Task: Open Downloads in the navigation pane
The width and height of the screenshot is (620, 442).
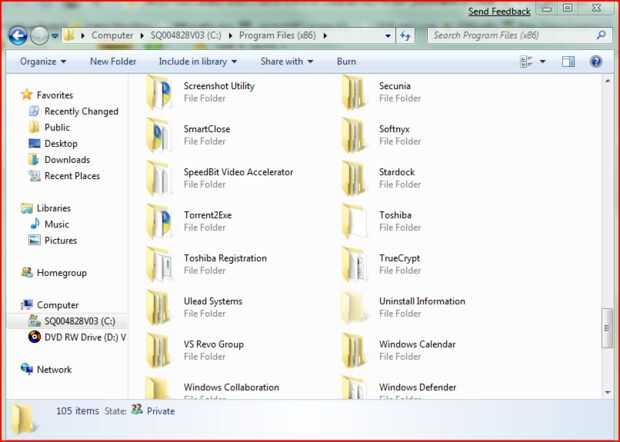Action: (67, 160)
